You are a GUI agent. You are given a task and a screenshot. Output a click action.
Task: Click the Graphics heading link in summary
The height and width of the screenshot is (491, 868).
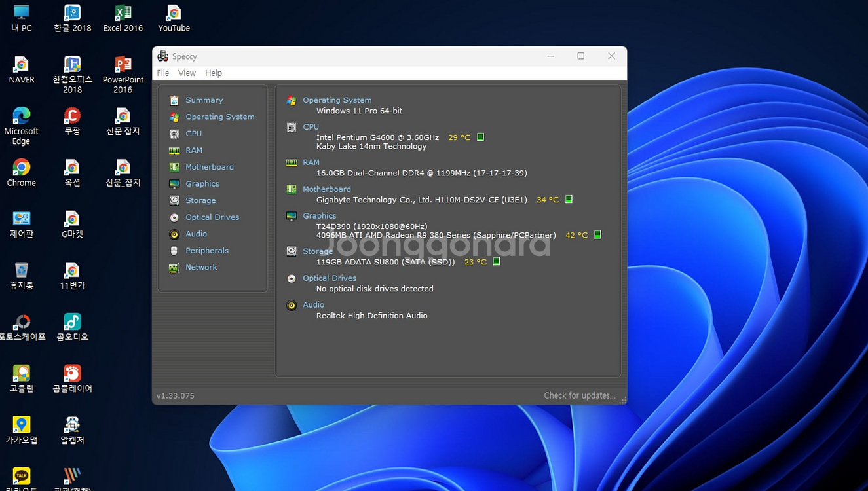[x=319, y=215]
